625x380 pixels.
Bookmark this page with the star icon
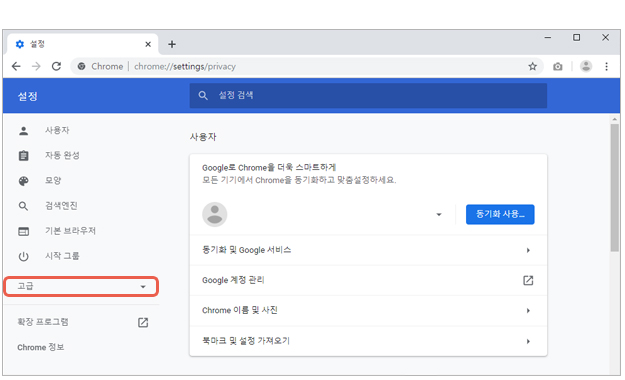533,66
